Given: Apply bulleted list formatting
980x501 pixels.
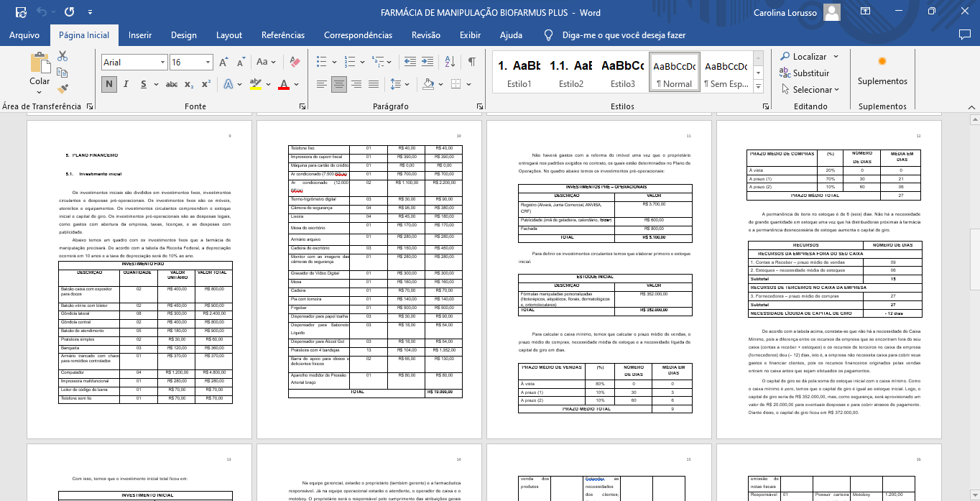Looking at the screenshot, I should point(321,63).
